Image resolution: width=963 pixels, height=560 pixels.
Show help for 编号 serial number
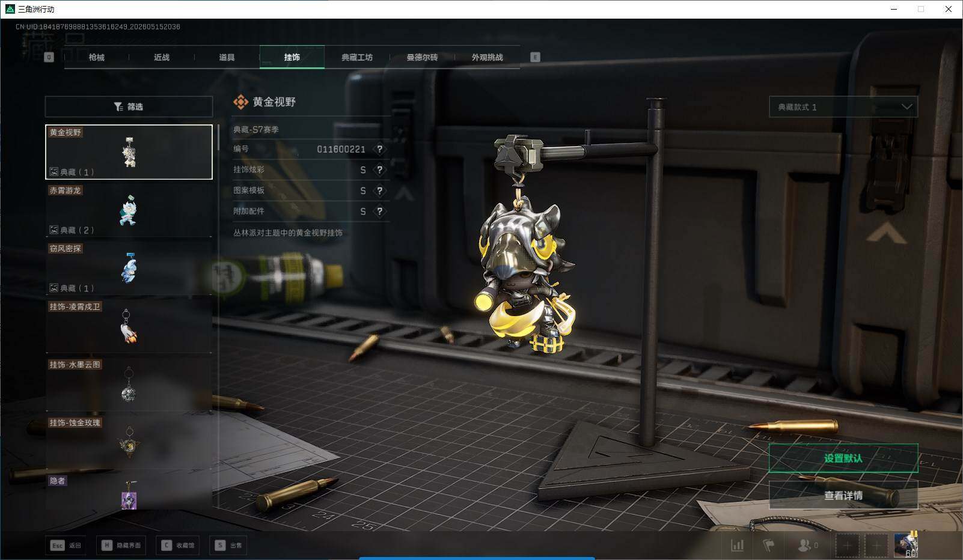pyautogui.click(x=379, y=149)
